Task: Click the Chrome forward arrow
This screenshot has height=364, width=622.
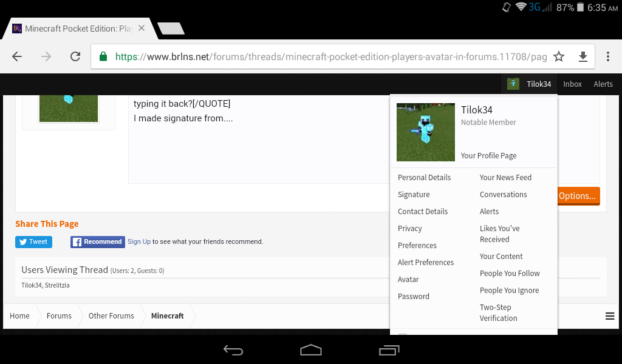Action: [x=46, y=56]
